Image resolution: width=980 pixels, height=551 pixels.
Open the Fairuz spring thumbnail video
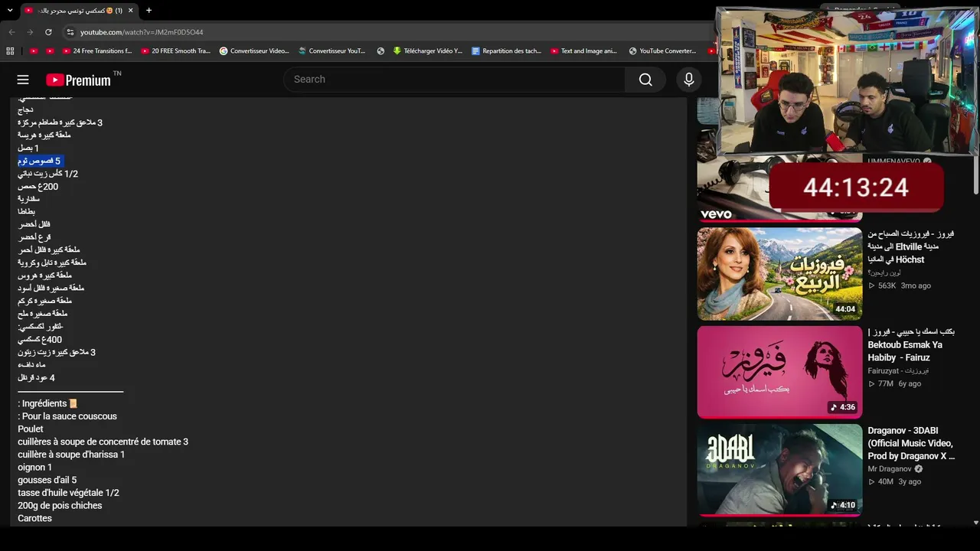coord(779,274)
